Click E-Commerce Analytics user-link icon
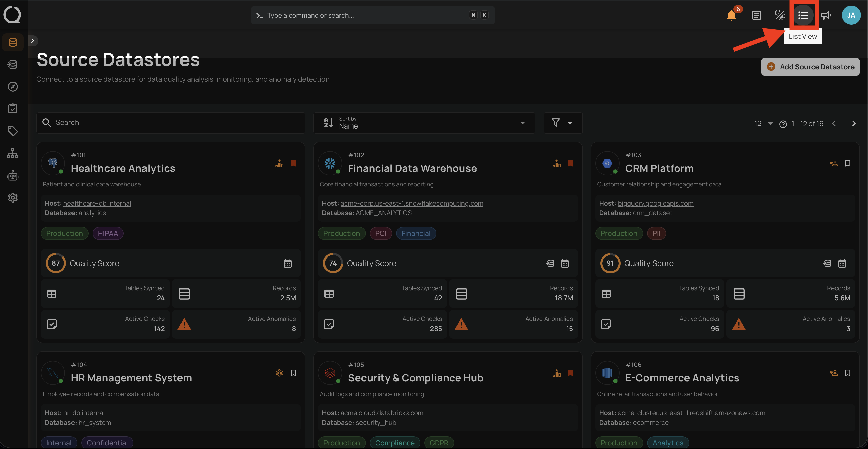Viewport: 868px width, 449px height. pyautogui.click(x=834, y=373)
